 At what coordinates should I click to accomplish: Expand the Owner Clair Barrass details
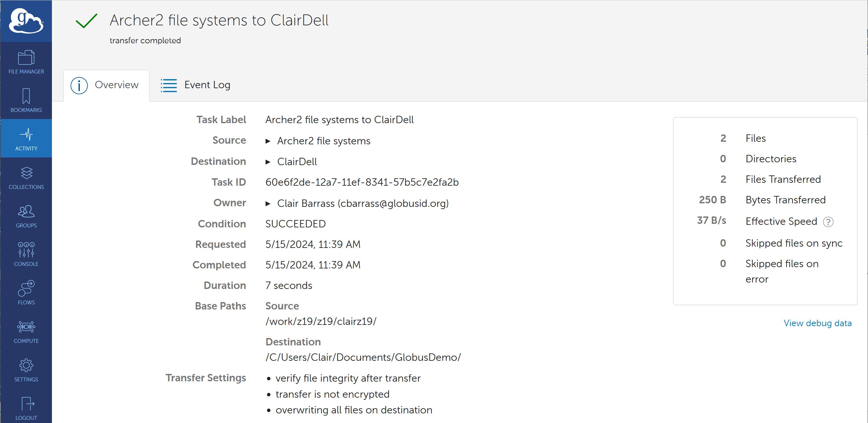coord(268,204)
